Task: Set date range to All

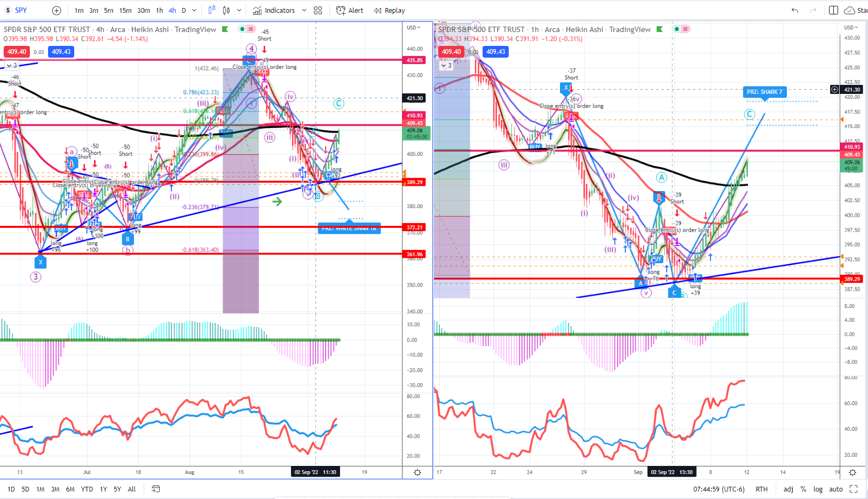Action: [x=132, y=489]
